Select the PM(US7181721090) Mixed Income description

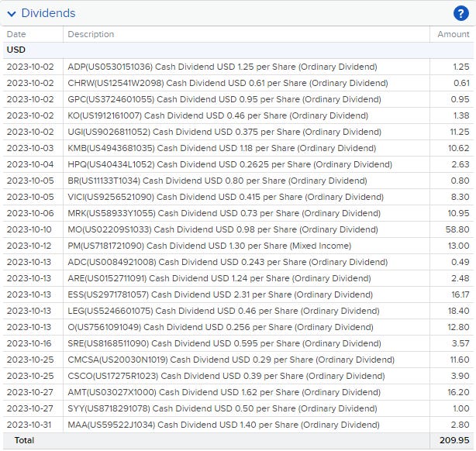click(x=209, y=246)
